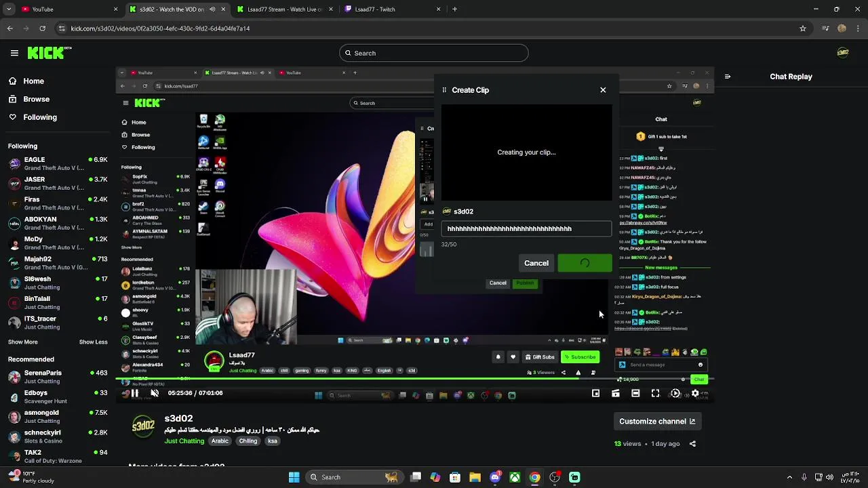Open MoDy channel in Following list
Screen dimensions: 868x488
coord(58,243)
